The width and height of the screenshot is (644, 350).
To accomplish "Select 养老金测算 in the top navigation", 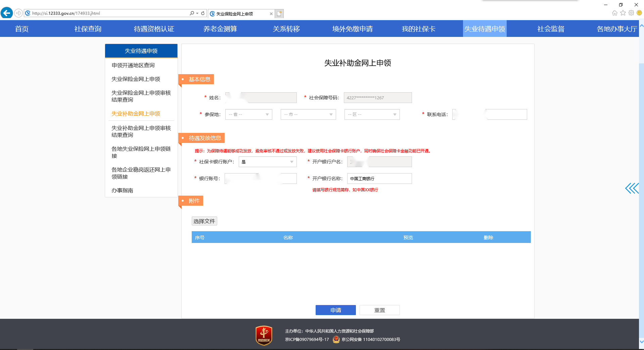I will point(220,29).
